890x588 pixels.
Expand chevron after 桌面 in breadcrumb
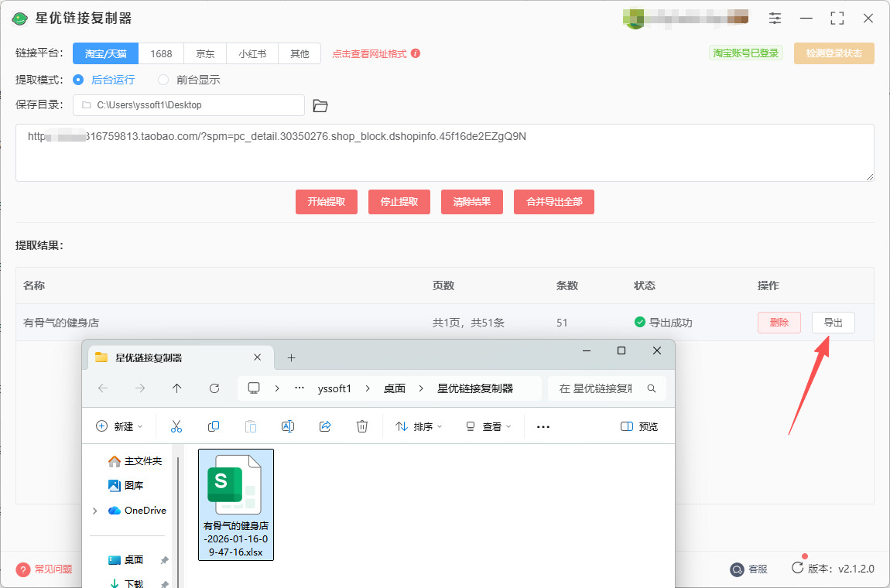point(421,388)
